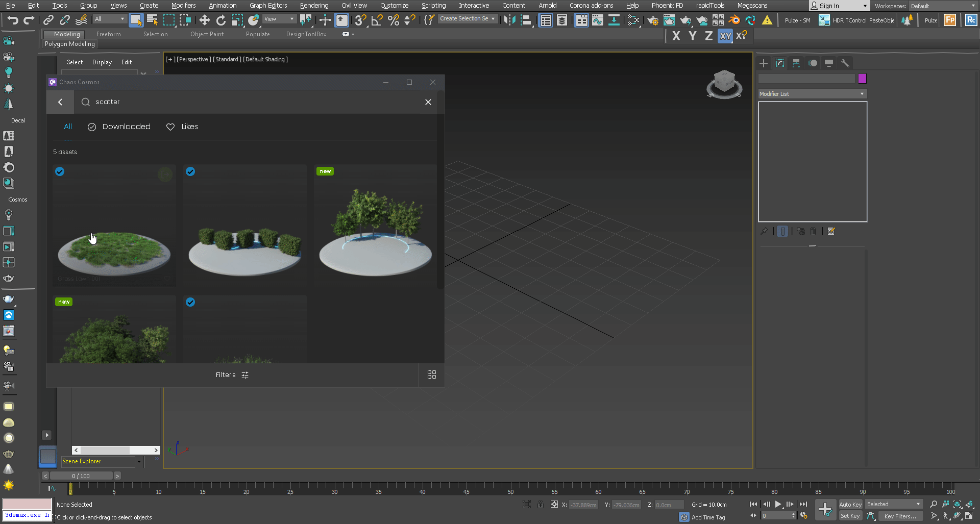Show Downloaded assets tab in Cosmos

point(119,127)
